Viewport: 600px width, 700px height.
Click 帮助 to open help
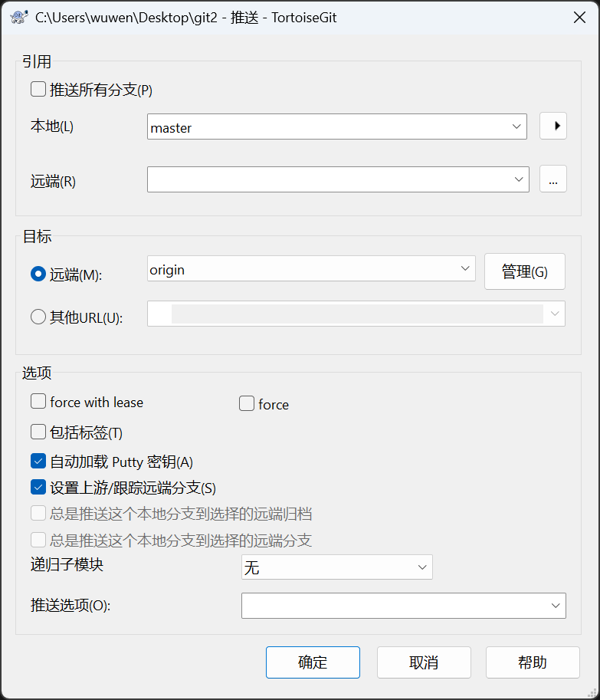[533, 662]
